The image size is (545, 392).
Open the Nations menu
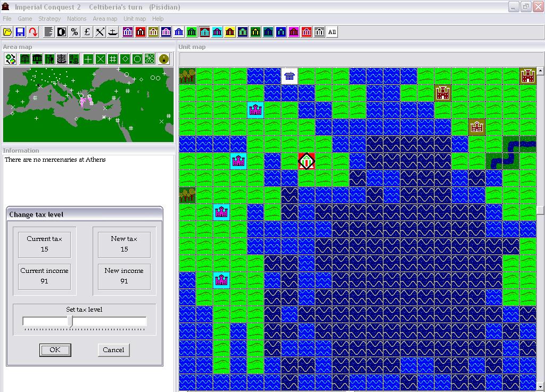(77, 19)
